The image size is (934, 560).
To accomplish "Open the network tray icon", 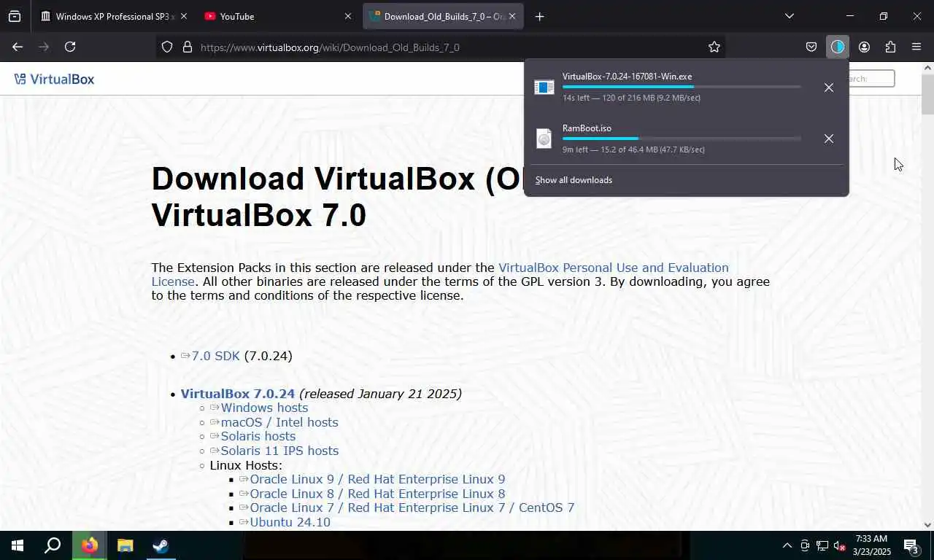I will pyautogui.click(x=822, y=545).
